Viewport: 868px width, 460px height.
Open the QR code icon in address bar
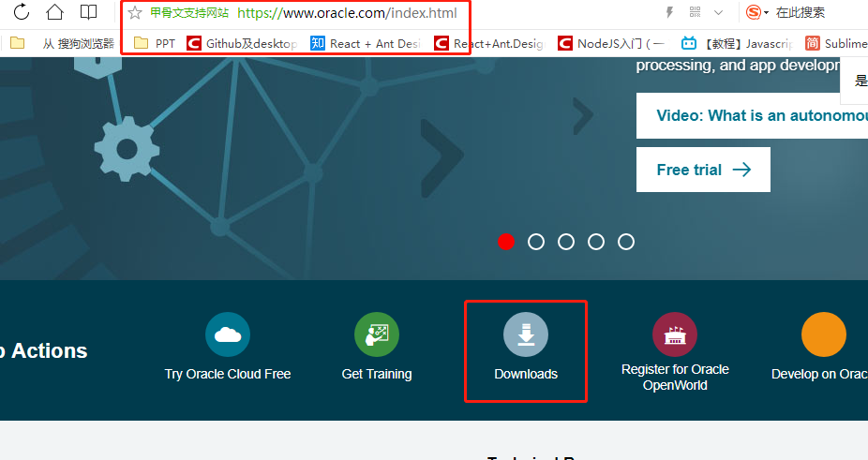(696, 11)
